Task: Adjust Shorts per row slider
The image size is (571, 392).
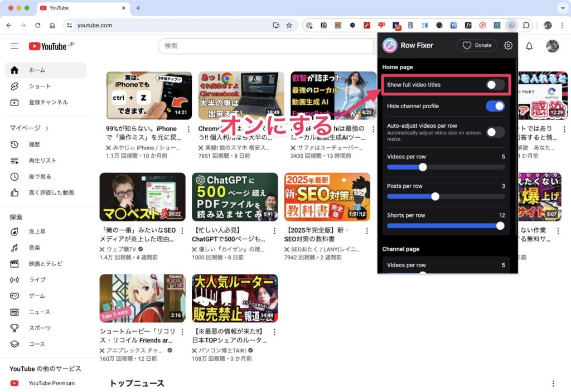Action: (x=446, y=226)
